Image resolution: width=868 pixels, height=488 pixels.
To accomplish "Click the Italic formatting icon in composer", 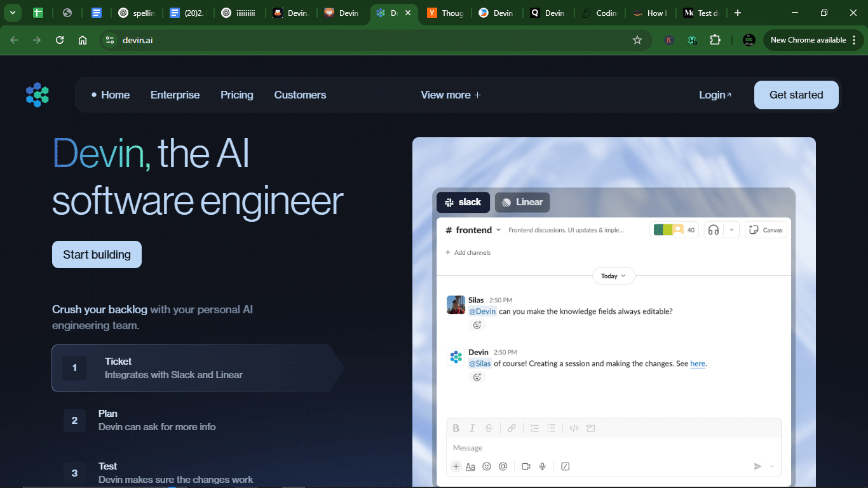I will coord(472,428).
